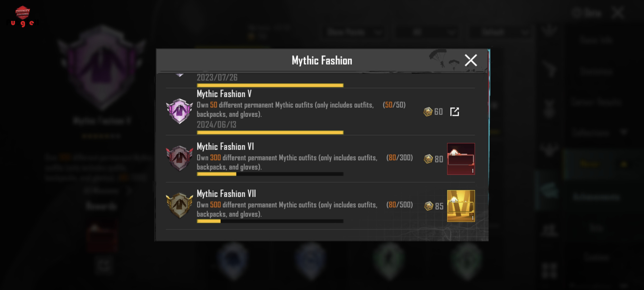Click the Mythic Fashion VII progress bar

tap(270, 221)
